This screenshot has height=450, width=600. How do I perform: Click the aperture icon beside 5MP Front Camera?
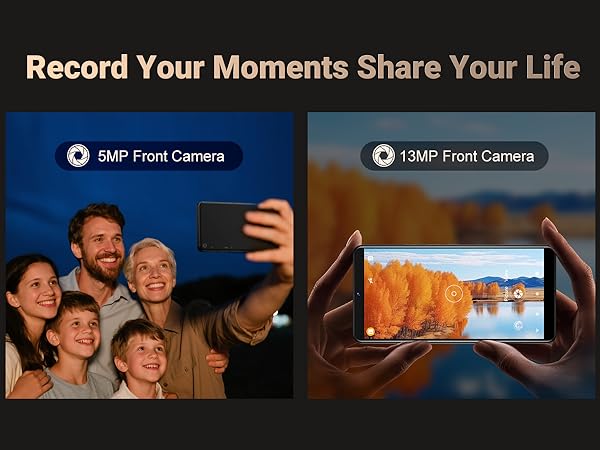pyautogui.click(x=78, y=156)
